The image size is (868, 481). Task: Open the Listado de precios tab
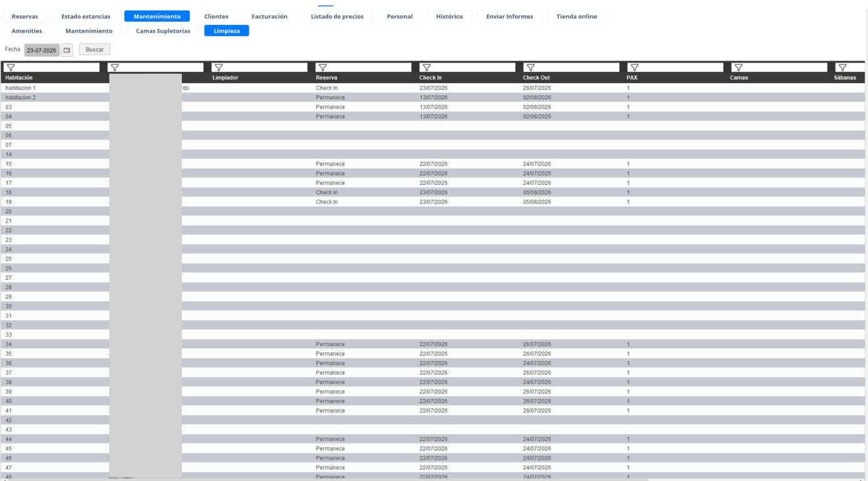pyautogui.click(x=337, y=16)
